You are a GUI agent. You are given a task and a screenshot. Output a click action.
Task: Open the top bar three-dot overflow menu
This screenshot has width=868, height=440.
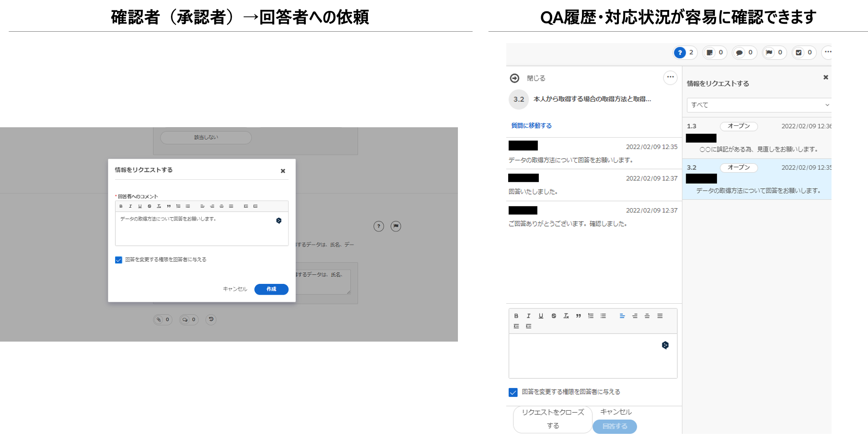pyautogui.click(x=827, y=52)
